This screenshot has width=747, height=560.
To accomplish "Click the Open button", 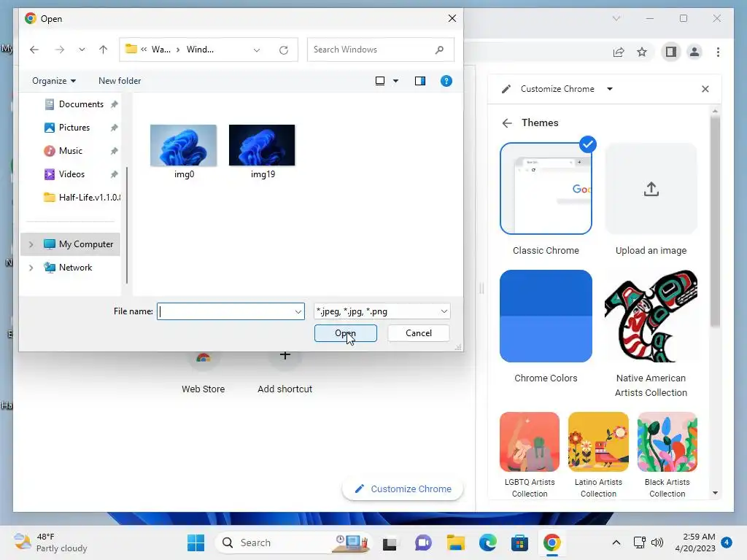I will point(345,333).
